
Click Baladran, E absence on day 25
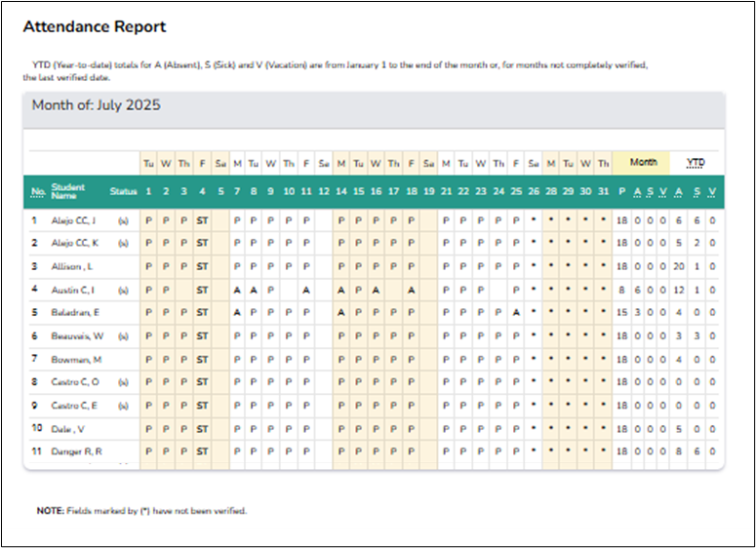(x=516, y=312)
